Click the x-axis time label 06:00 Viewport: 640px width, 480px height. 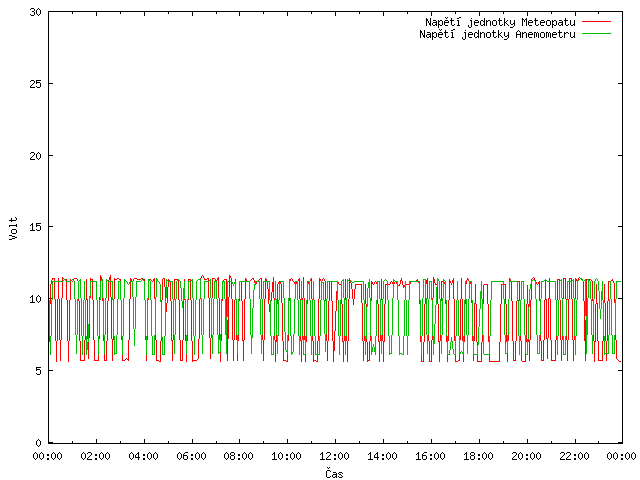tap(191, 456)
